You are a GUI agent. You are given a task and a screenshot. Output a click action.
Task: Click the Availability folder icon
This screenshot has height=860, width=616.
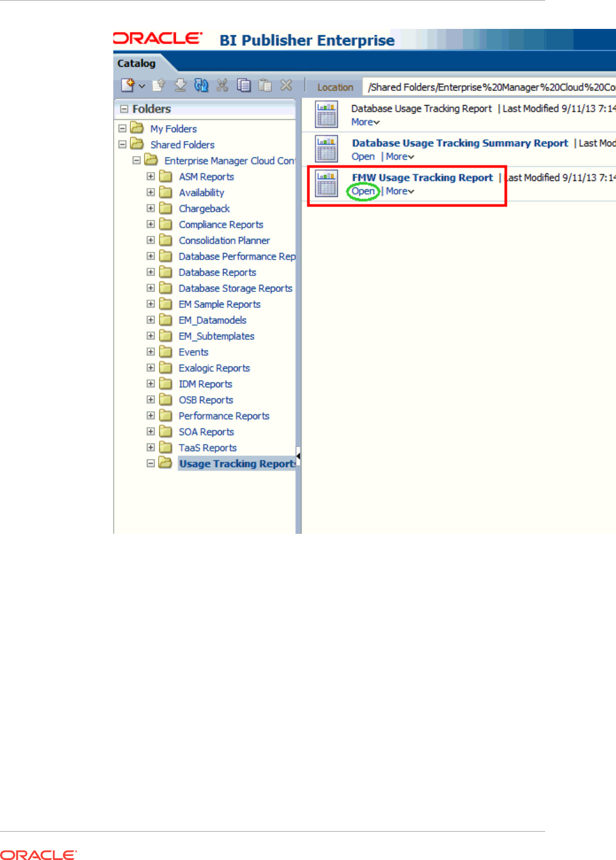pyautogui.click(x=166, y=192)
